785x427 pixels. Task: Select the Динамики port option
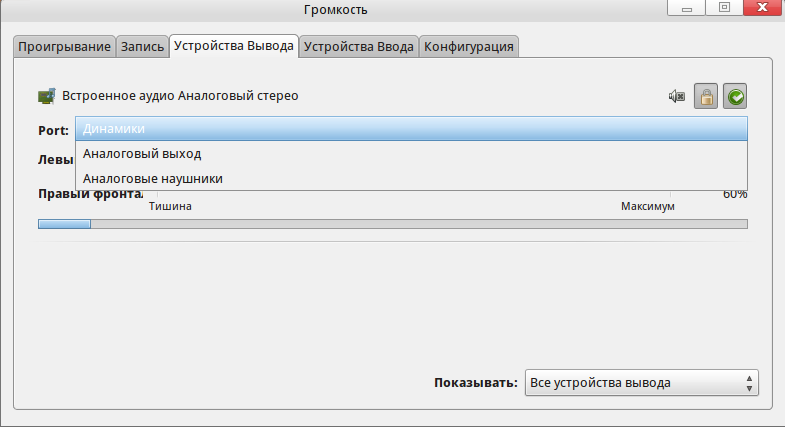click(411, 129)
